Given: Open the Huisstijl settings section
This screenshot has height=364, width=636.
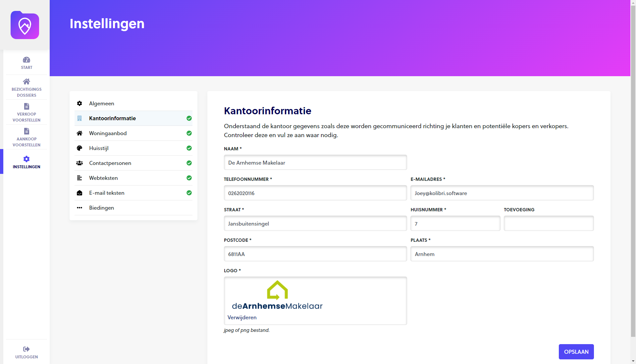Looking at the screenshot, I should click(133, 148).
